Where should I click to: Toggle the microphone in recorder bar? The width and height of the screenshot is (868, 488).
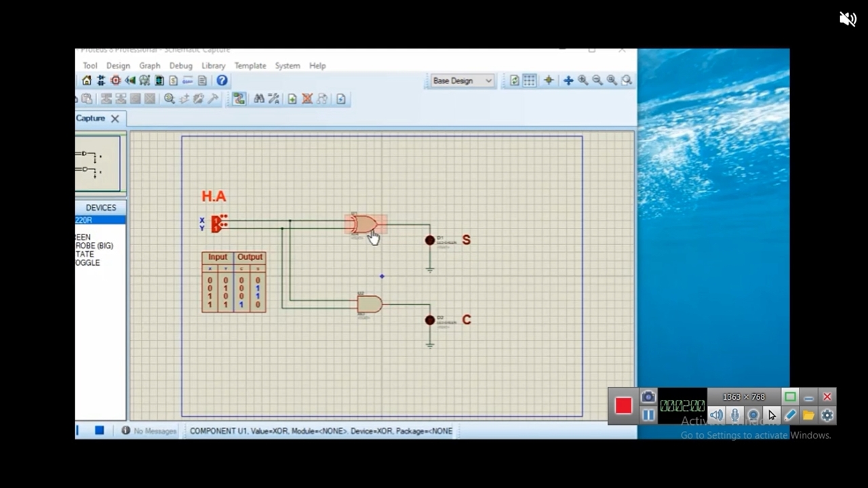pos(734,415)
